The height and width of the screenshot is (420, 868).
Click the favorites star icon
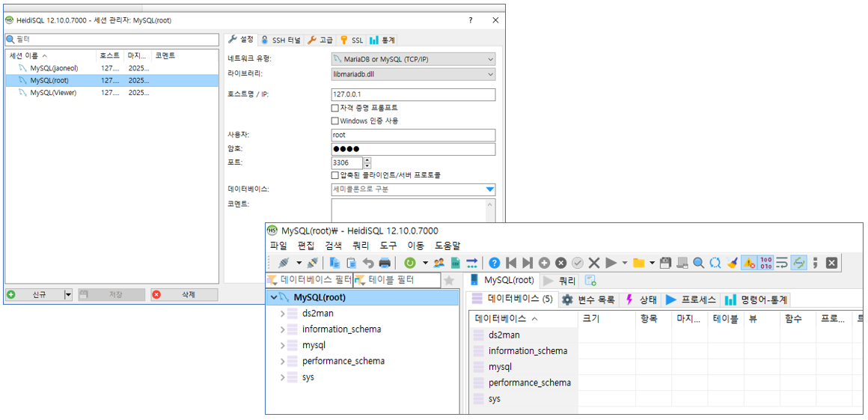click(x=449, y=280)
